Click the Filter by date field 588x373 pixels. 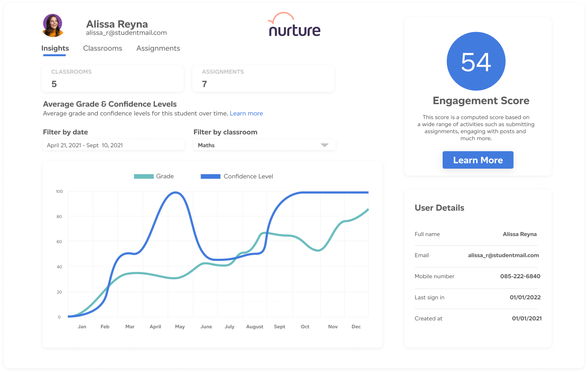point(114,145)
